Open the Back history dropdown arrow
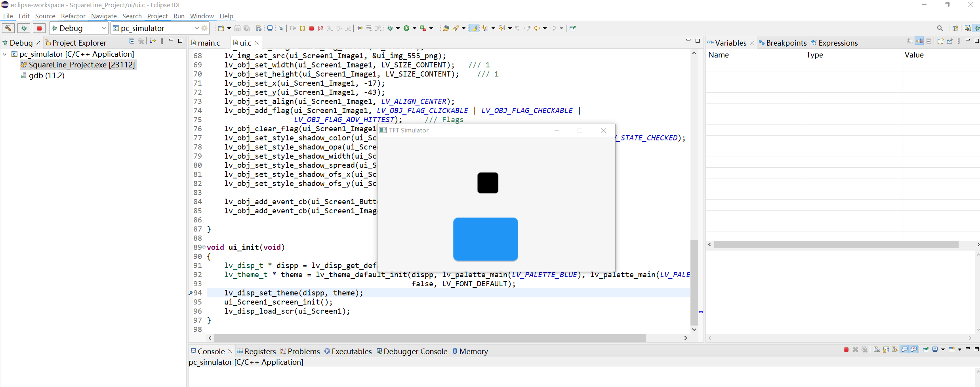 point(545,28)
